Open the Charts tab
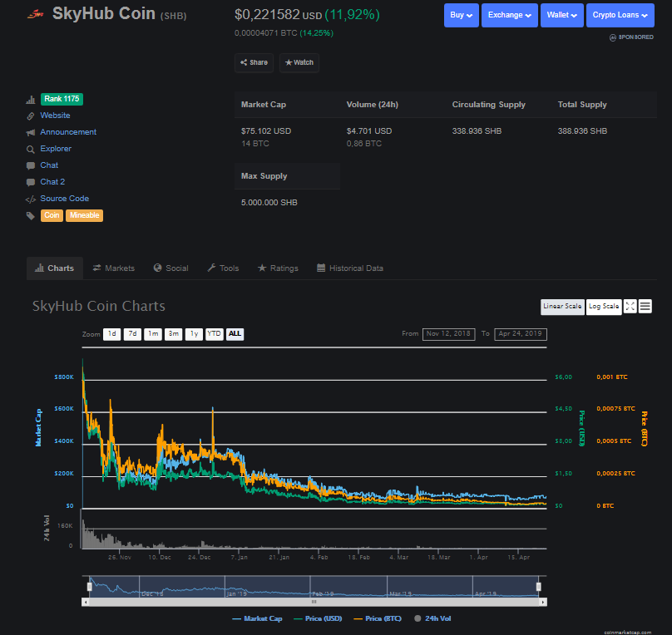 (x=54, y=268)
